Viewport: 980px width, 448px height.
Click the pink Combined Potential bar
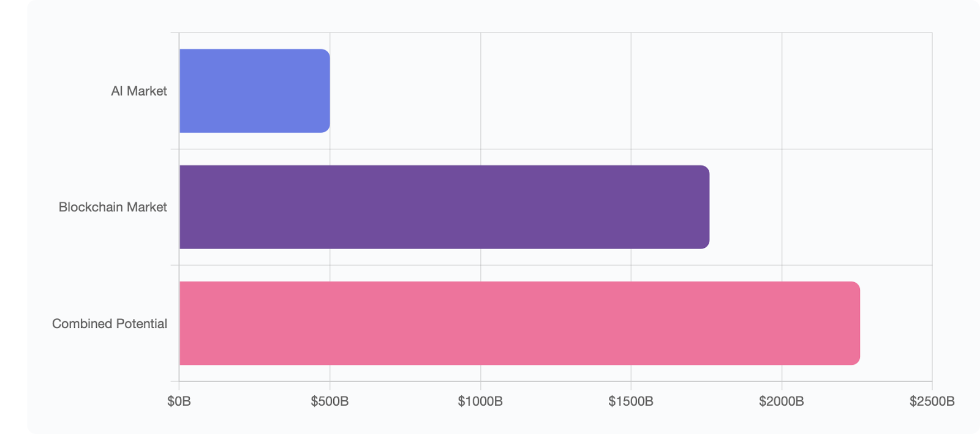519,323
